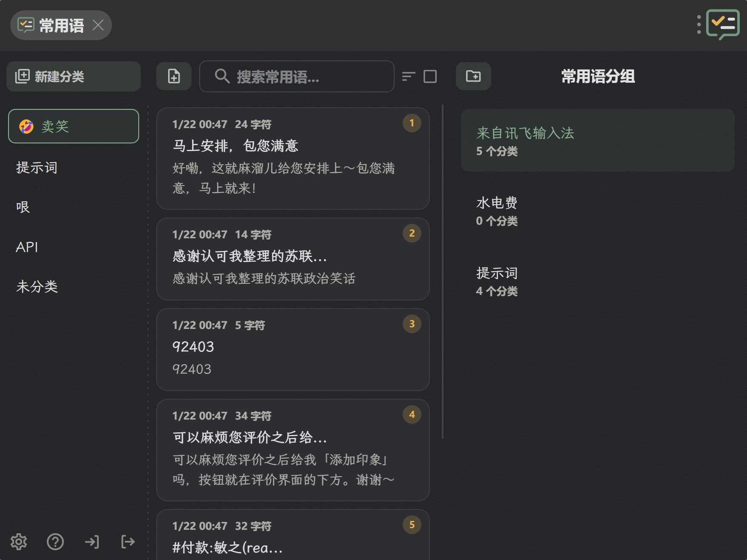Select the 马上安排，包您满意 phrase card
Image resolution: width=747 pixels, height=560 pixels.
point(293,158)
